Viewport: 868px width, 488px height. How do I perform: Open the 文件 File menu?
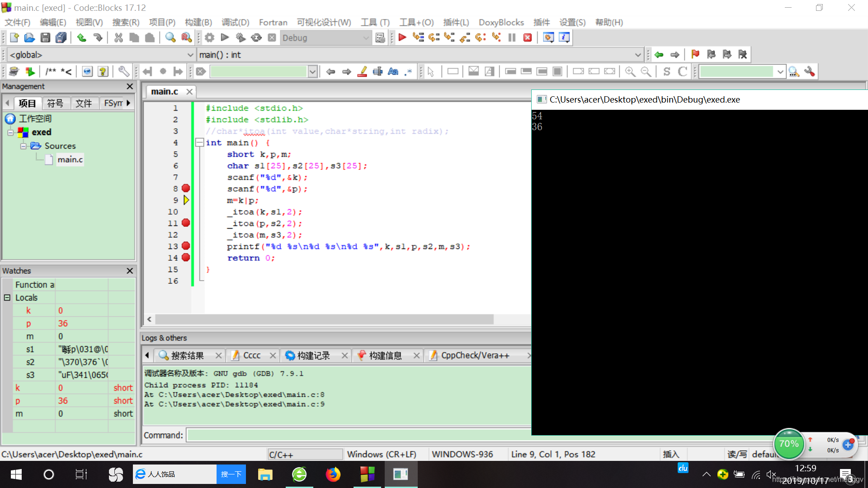tap(18, 22)
